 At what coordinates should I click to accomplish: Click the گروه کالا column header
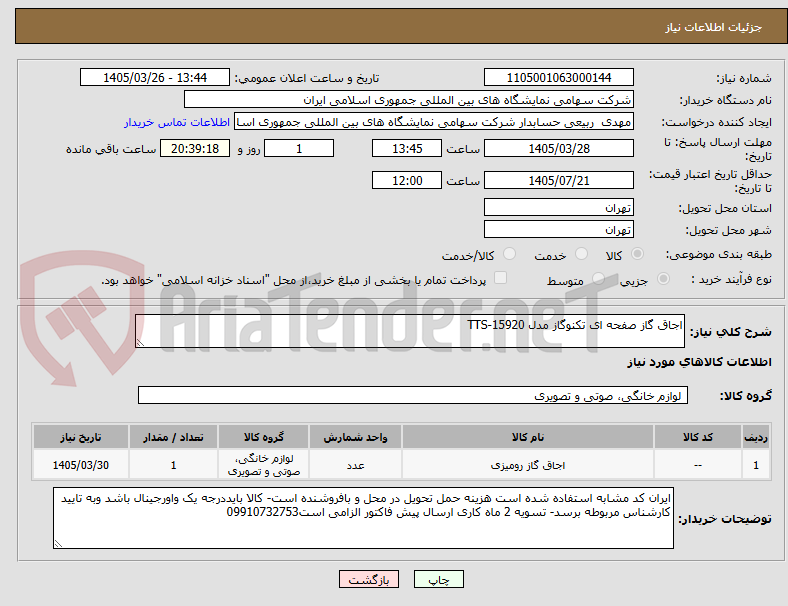pyautogui.click(x=264, y=437)
